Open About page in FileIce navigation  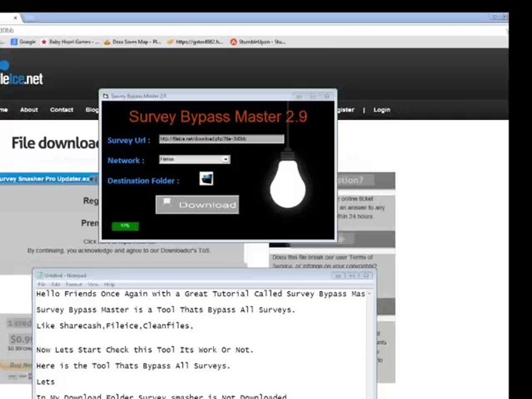[x=29, y=110]
